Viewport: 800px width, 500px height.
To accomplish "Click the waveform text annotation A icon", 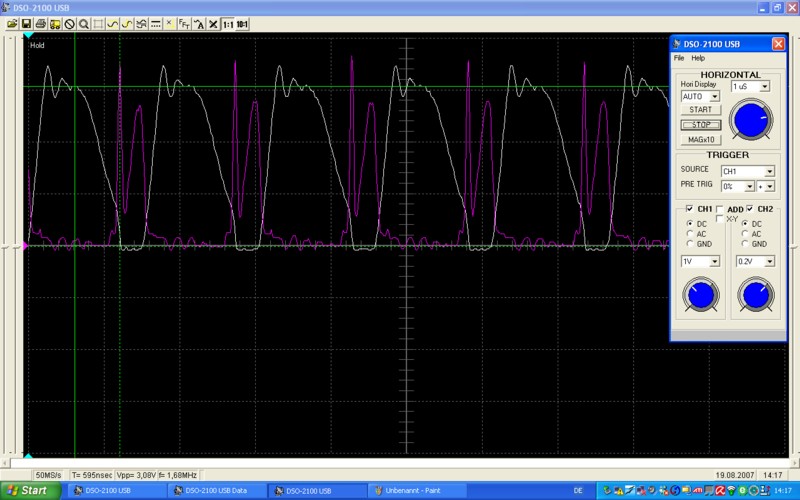I will click(199, 24).
